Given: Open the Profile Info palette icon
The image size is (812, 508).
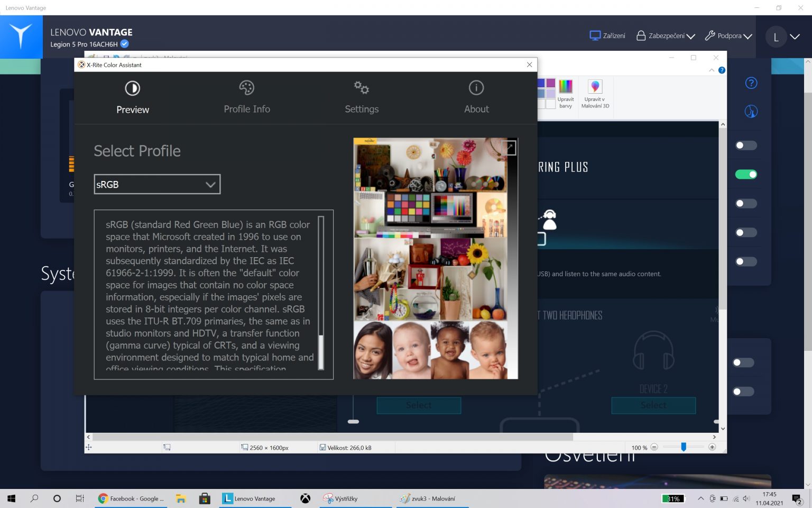Looking at the screenshot, I should pos(246,88).
